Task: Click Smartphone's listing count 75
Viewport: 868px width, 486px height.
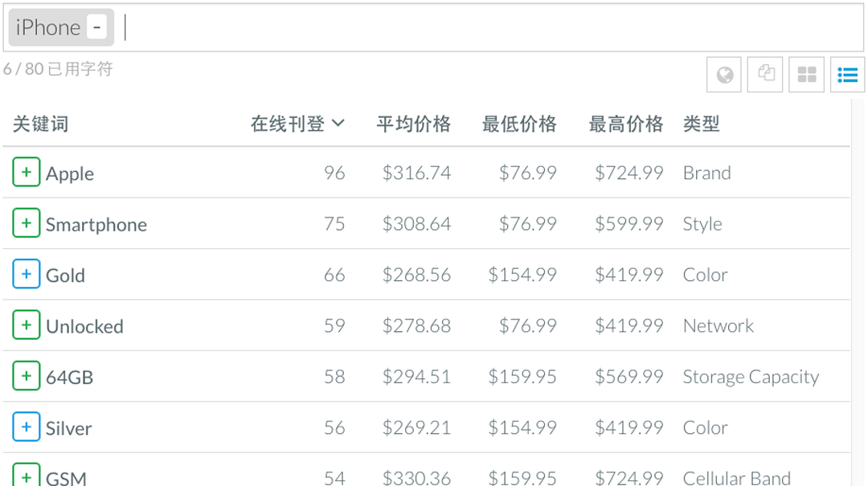Action: [334, 223]
